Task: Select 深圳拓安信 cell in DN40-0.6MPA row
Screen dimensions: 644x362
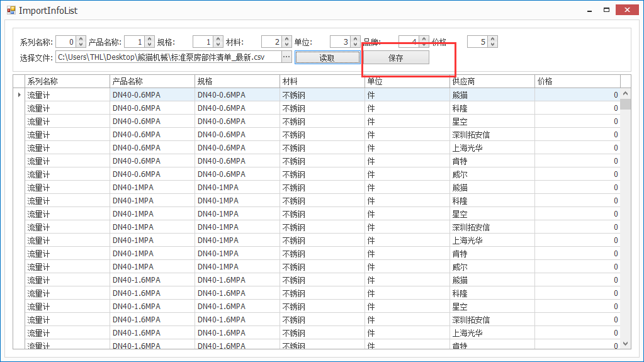Action: [x=492, y=134]
